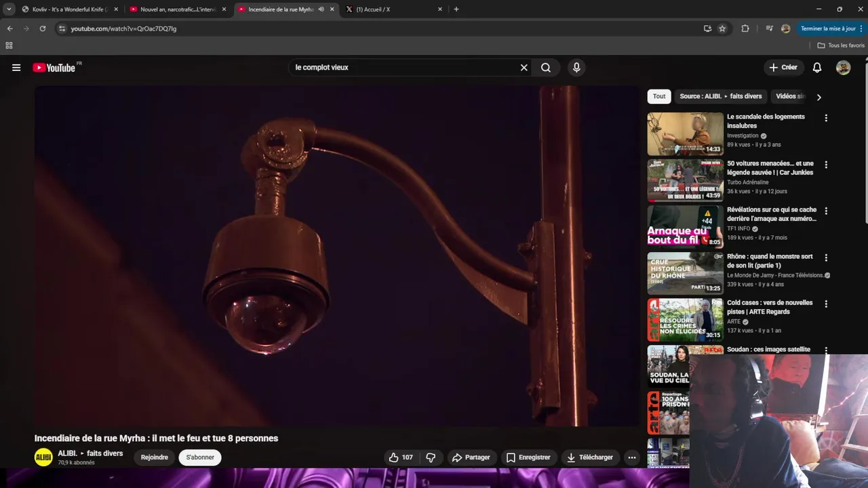This screenshot has height=488, width=868.
Task: Open Le scandale des logements insalubres thumbnail
Action: 685,134
